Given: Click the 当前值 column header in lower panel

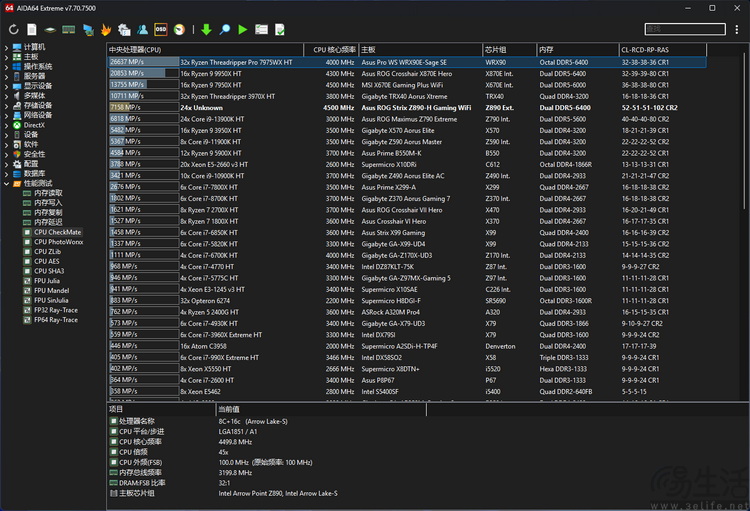Looking at the screenshot, I should (321, 410).
